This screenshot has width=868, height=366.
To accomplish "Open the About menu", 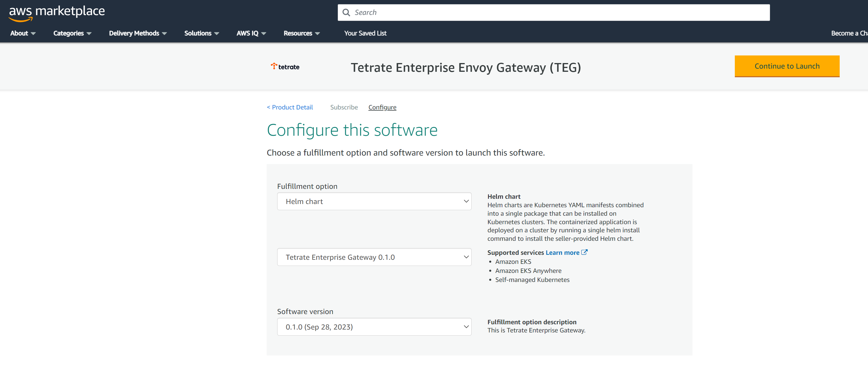I will pos(23,33).
